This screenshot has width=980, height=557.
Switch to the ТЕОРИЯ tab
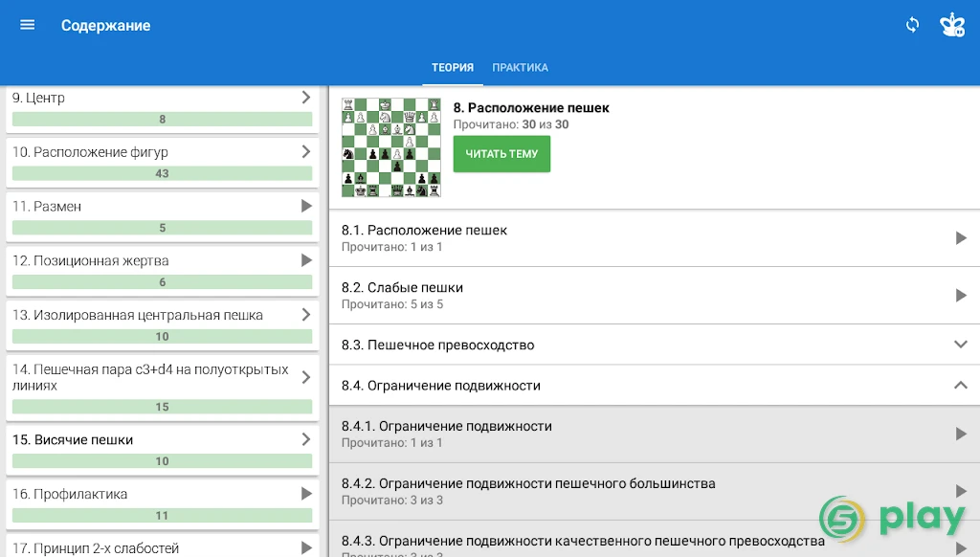point(453,68)
